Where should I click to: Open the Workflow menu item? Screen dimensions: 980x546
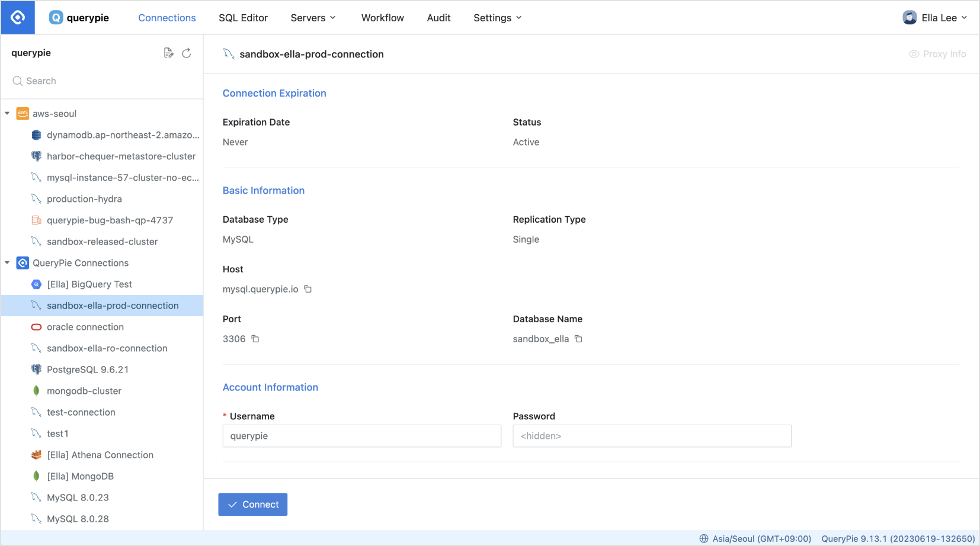coord(383,18)
